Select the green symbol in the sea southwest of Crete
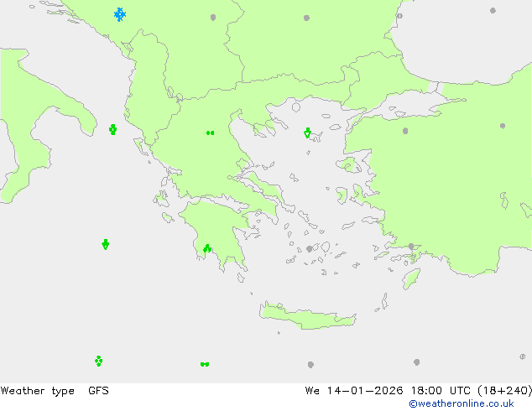The height and width of the screenshot is (411, 532). tap(205, 364)
